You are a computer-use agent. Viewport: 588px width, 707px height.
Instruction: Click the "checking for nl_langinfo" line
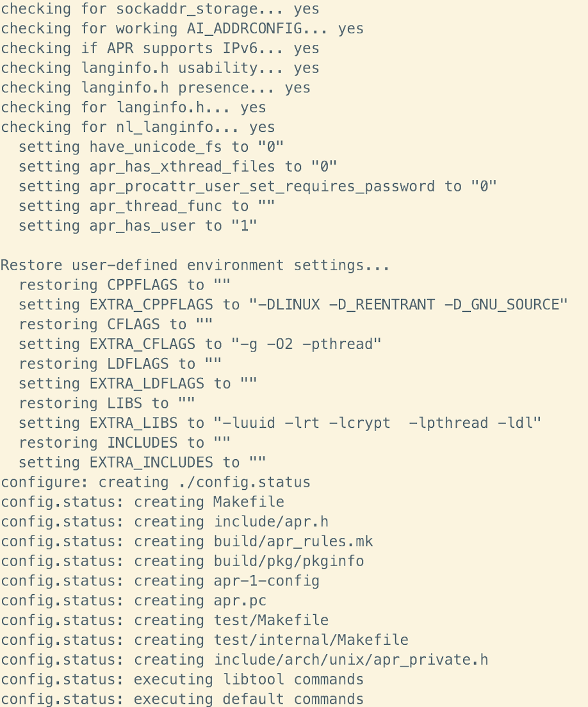[x=138, y=127]
